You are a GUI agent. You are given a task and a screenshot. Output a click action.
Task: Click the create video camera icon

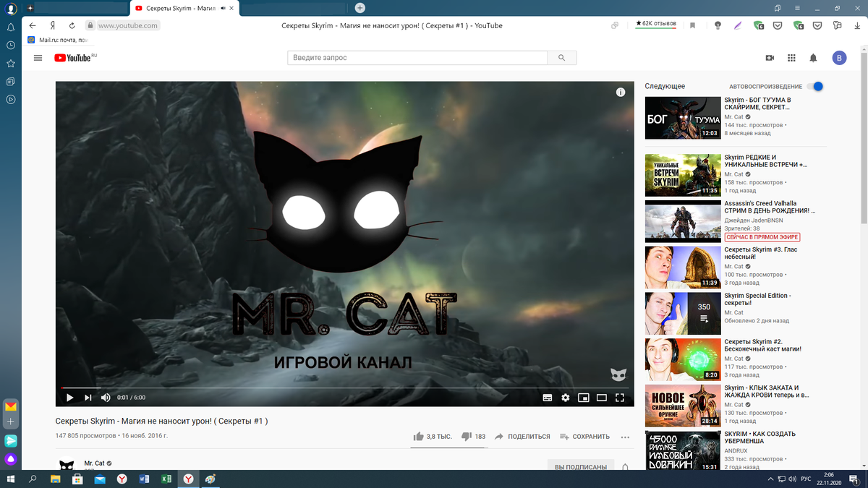point(769,57)
